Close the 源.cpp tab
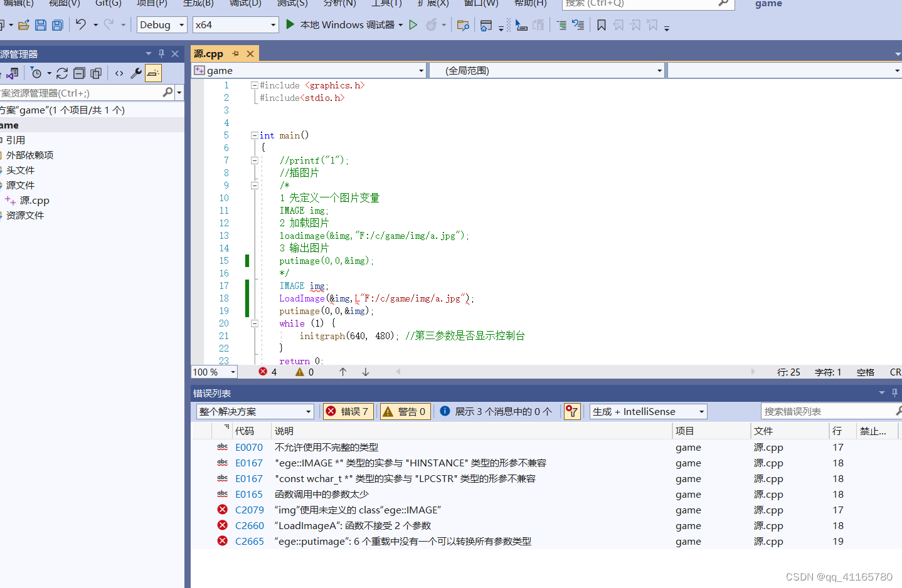The height and width of the screenshot is (588, 902). point(250,54)
